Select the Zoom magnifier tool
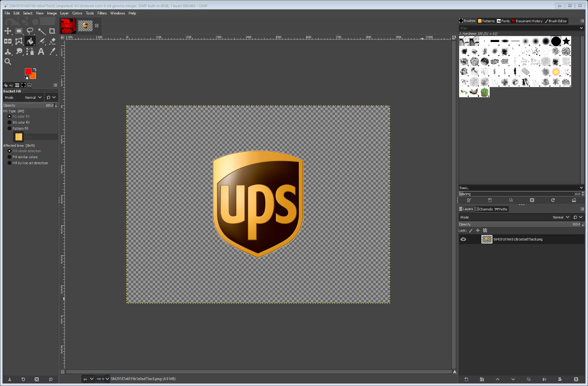This screenshot has height=386, width=588. click(x=8, y=62)
